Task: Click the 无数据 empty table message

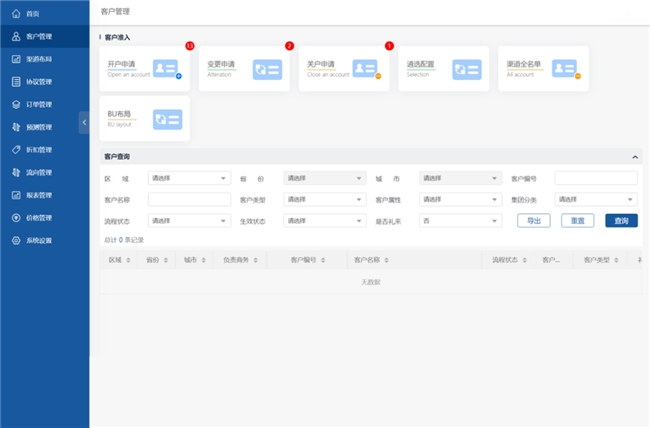Action: (371, 282)
